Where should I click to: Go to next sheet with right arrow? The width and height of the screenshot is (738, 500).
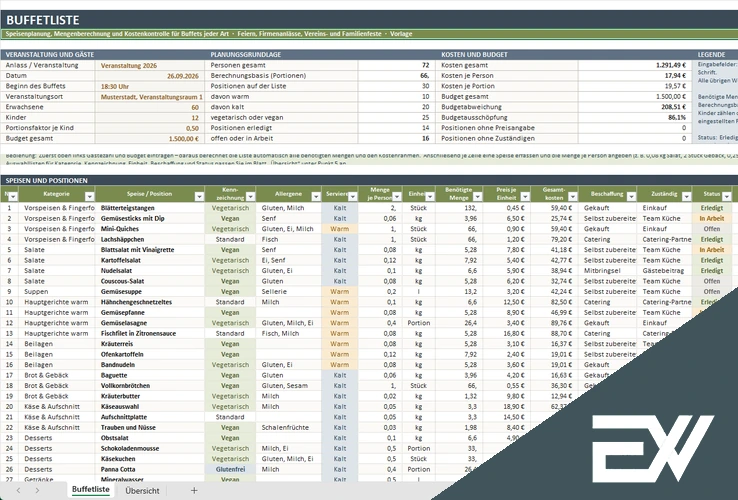(37, 491)
